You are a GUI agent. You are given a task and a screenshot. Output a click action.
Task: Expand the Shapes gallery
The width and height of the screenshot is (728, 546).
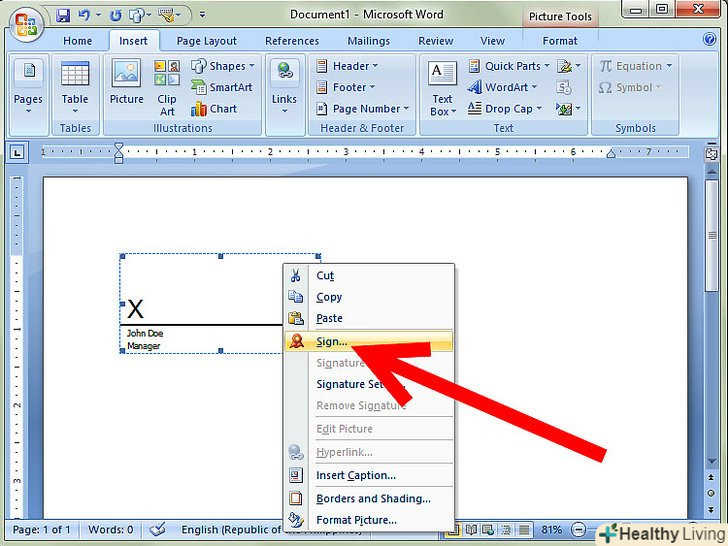(x=223, y=66)
